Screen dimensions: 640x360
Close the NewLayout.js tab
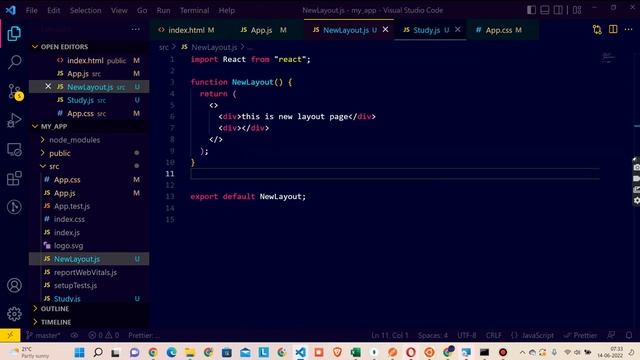click(x=385, y=29)
